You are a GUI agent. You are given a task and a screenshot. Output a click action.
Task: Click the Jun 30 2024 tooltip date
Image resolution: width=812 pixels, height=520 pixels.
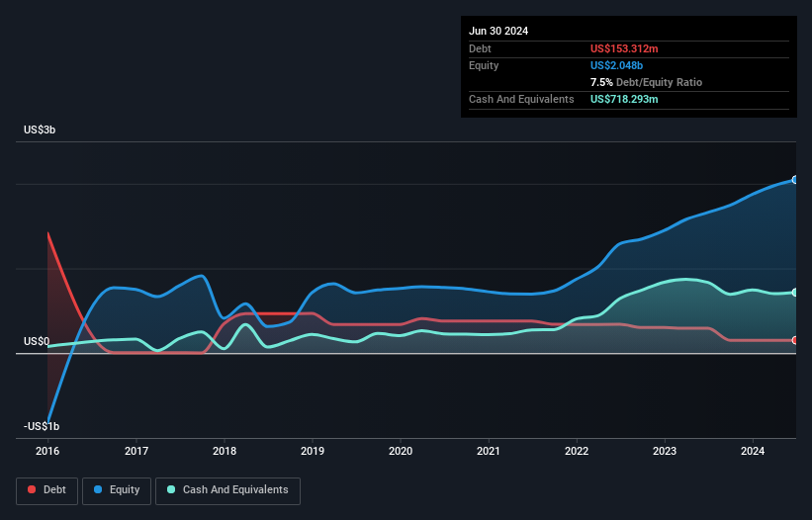click(x=498, y=31)
